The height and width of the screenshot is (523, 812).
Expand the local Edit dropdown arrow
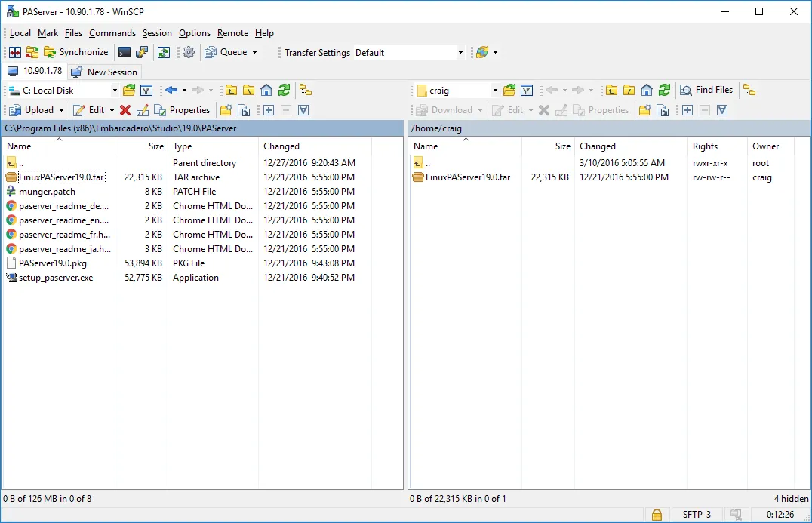[x=112, y=110]
